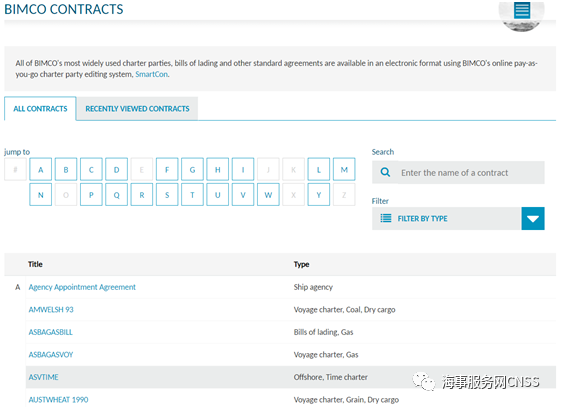This screenshot has height=419, width=565.
Task: Jump to letter T
Action: (192, 195)
